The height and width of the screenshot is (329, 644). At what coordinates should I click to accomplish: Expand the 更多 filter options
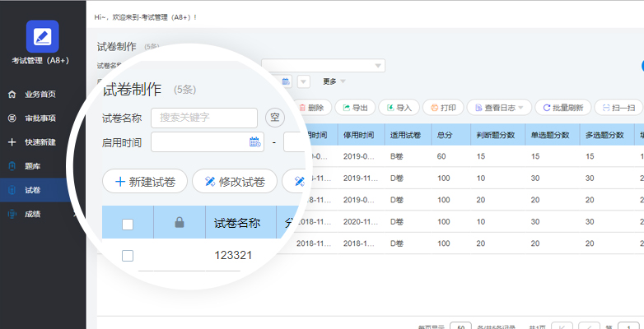click(x=334, y=81)
